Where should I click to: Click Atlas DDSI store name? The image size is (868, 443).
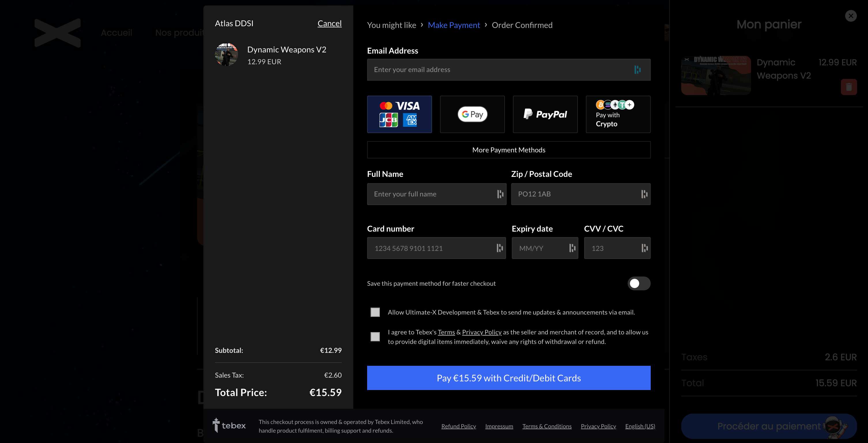[234, 23]
